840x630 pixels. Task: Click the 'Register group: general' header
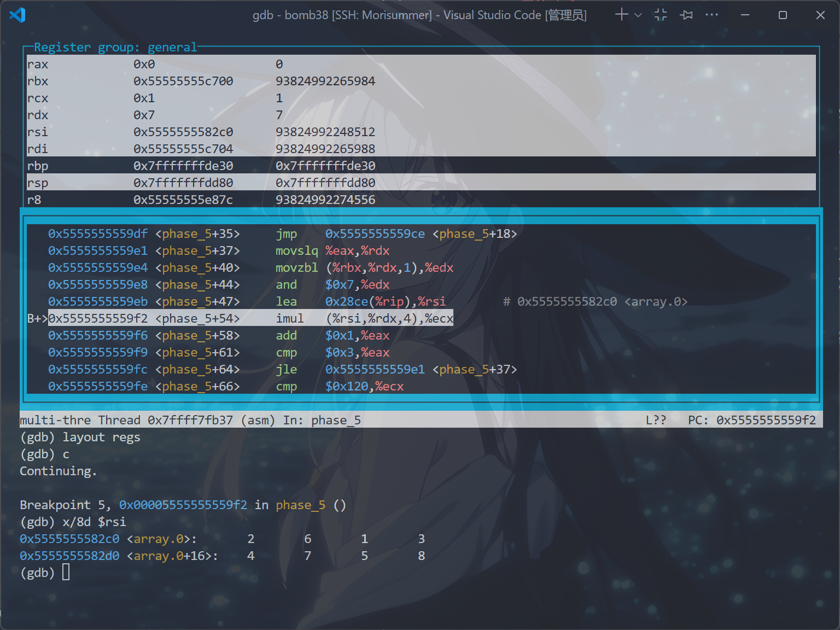pos(115,48)
